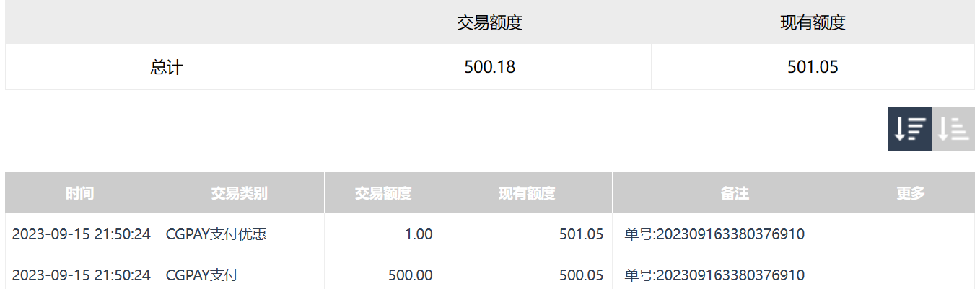Select the 交易类别 column header
Viewport: 980px width, 289px height.
[239, 193]
